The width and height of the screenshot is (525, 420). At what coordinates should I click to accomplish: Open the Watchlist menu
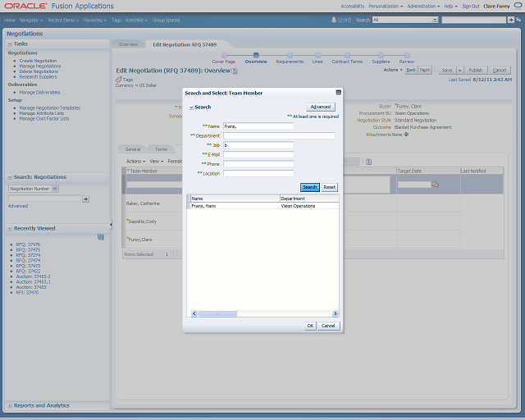136,20
